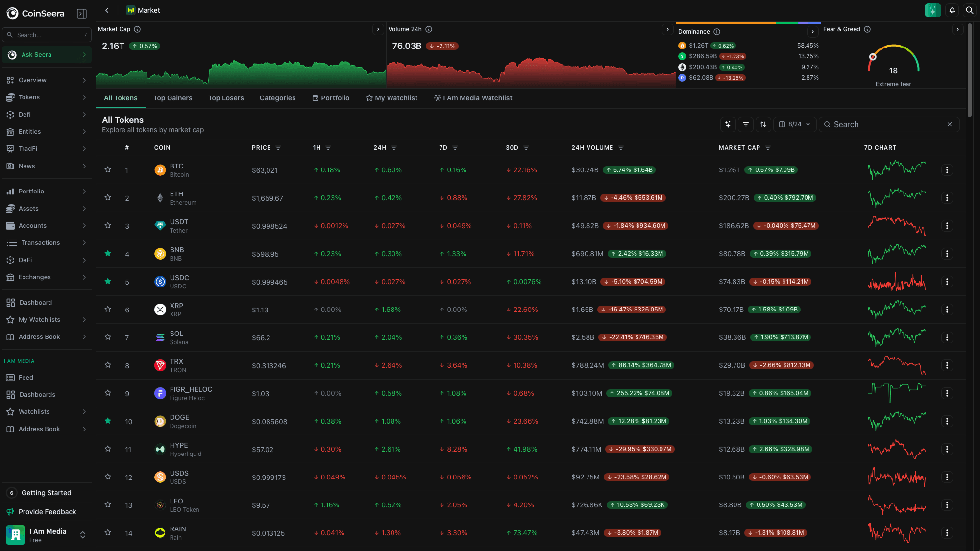Show Market Cap info tooltip icon
Image resolution: width=980 pixels, height=551 pixels.
point(137,29)
